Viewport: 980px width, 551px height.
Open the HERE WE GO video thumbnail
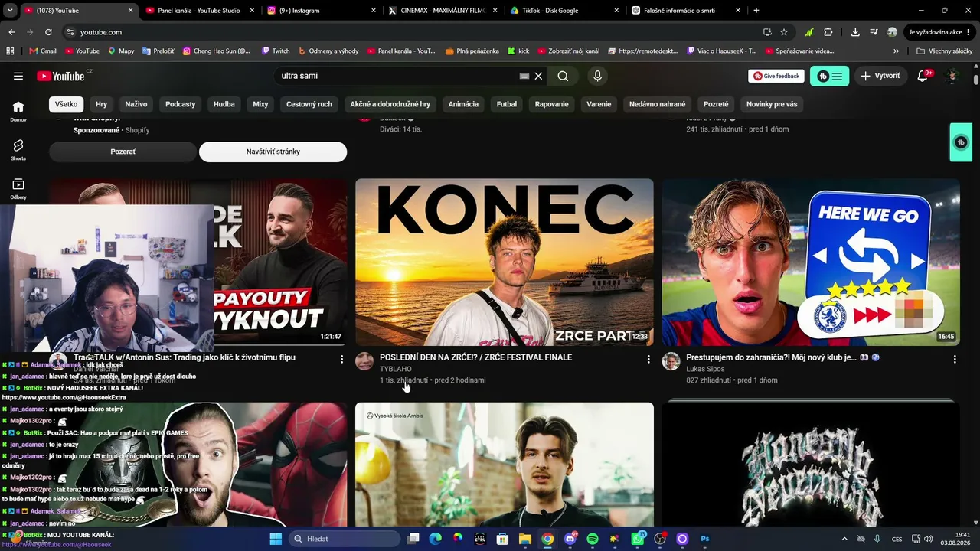[811, 262]
